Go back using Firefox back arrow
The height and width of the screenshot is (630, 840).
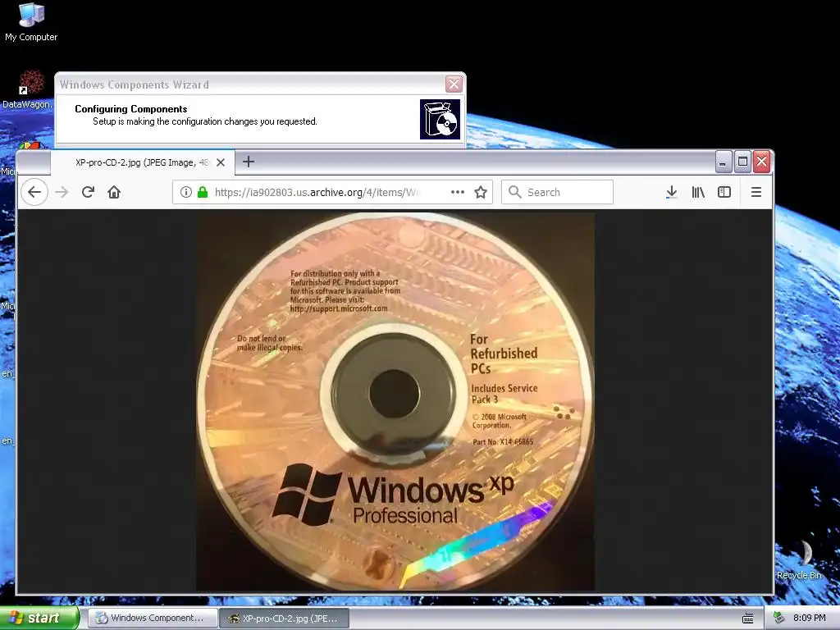[34, 192]
